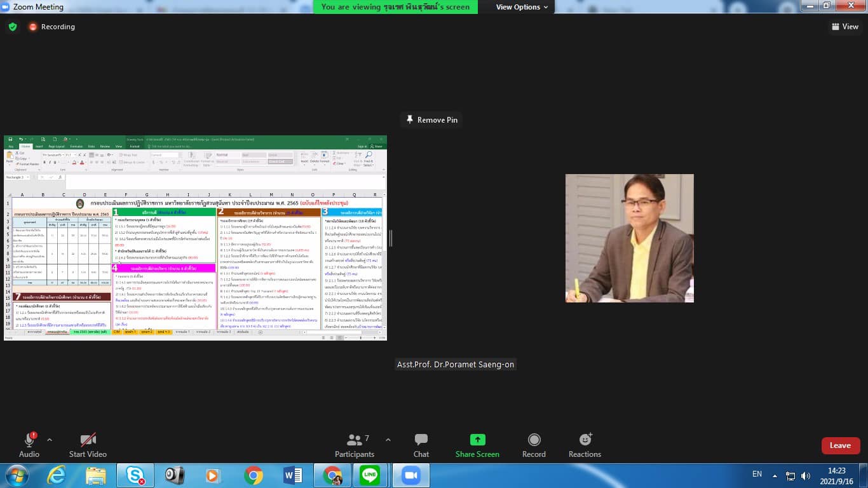
Task: Open the Chat panel
Action: [421, 440]
